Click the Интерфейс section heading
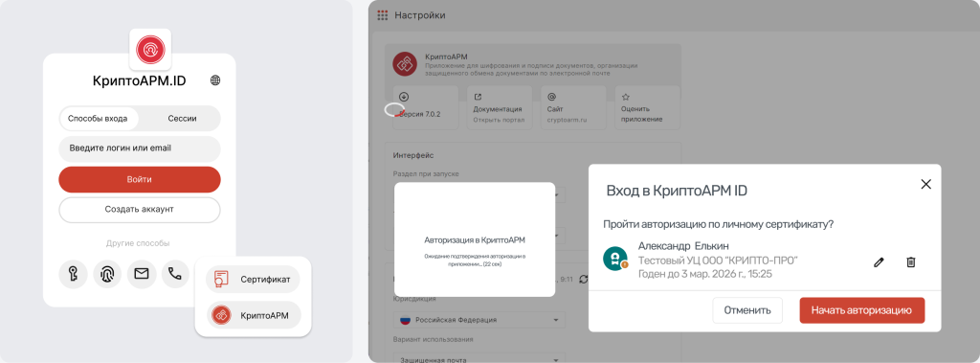The image size is (980, 363). click(x=413, y=155)
